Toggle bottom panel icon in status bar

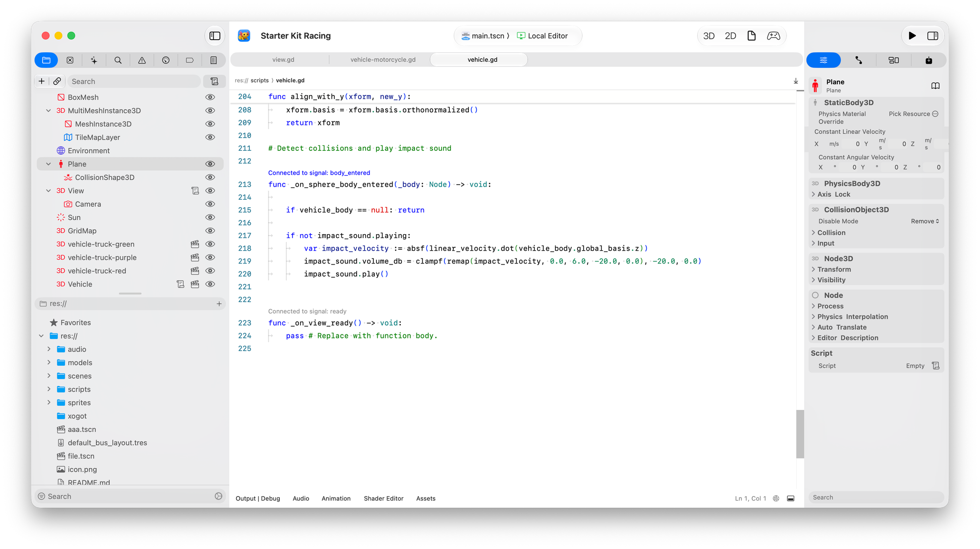[790, 499]
